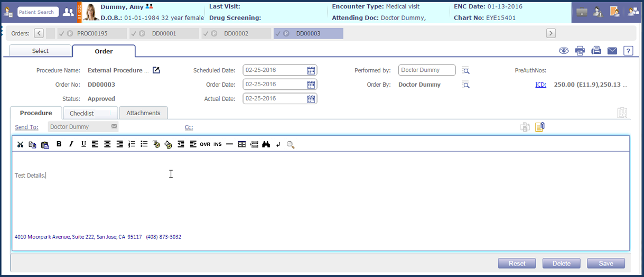Screen dimensions: 644x277
Task: Open the Order Date calendar picker
Action: pyautogui.click(x=311, y=84)
